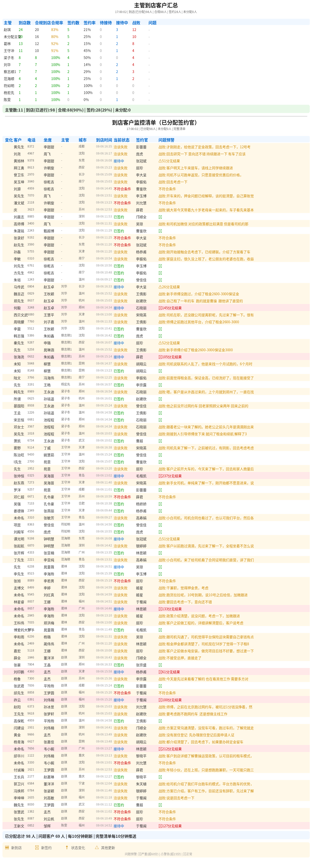Click supervisor 符如明 in the summary table
312x868 pixels.
(9, 86)
